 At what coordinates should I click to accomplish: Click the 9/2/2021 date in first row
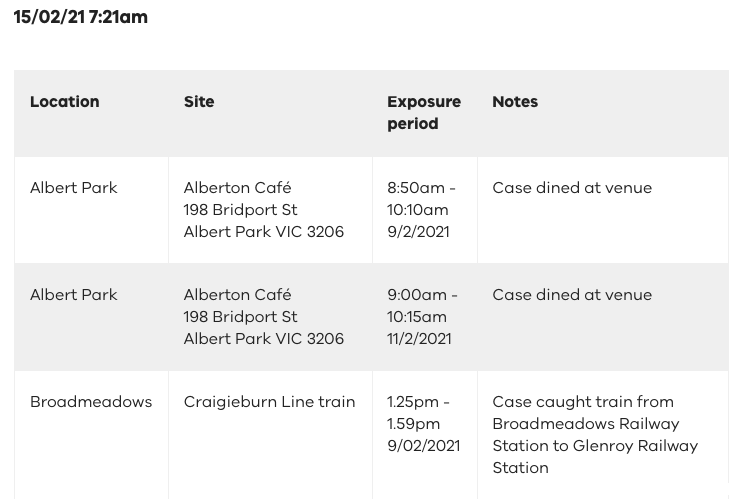click(x=418, y=231)
